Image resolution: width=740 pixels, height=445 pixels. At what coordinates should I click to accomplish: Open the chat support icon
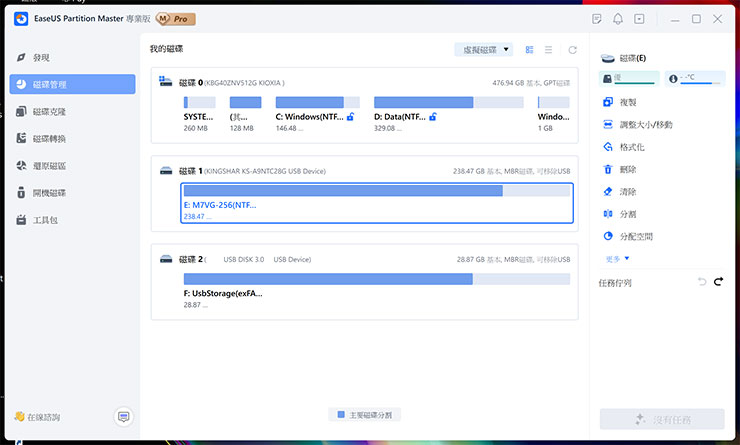click(124, 417)
